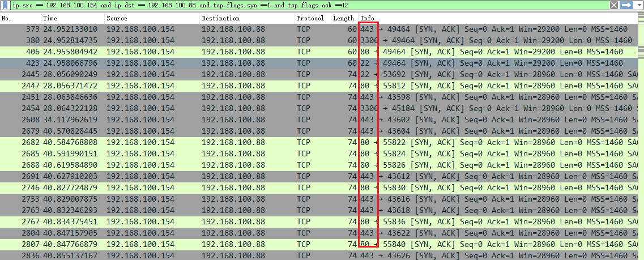Screen dimensions: 644x260
Task: Clear the display filter with X
Action: pyautogui.click(x=613, y=5)
